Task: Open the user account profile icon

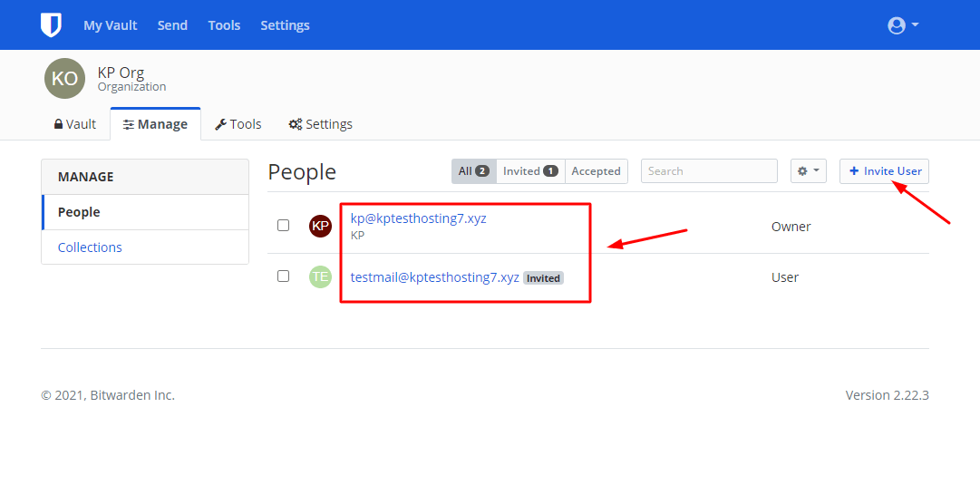Action: [897, 25]
